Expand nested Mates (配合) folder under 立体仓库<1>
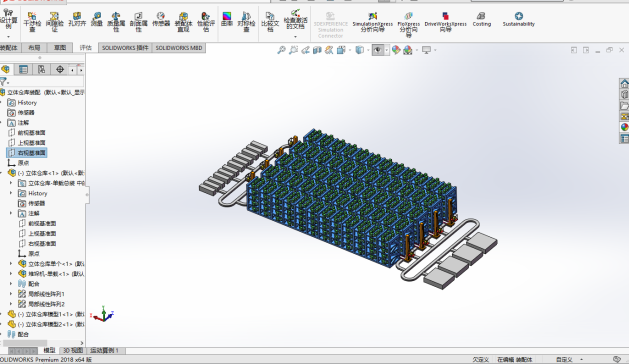This screenshot has height=364, width=629. [11, 284]
